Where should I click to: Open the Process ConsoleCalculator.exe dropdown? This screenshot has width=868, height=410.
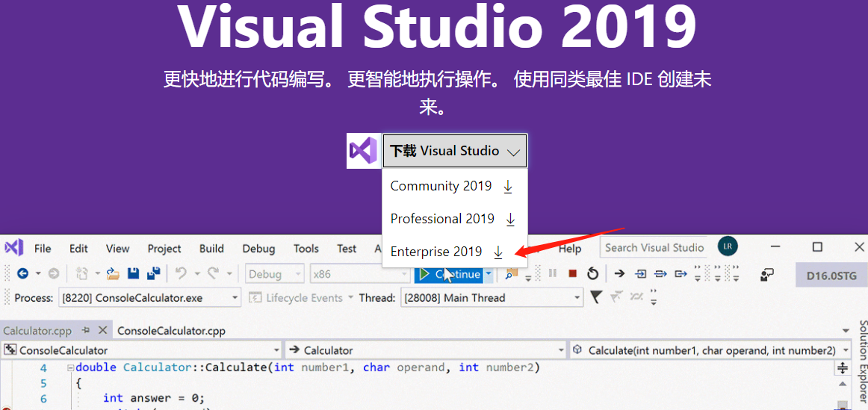[149, 298]
